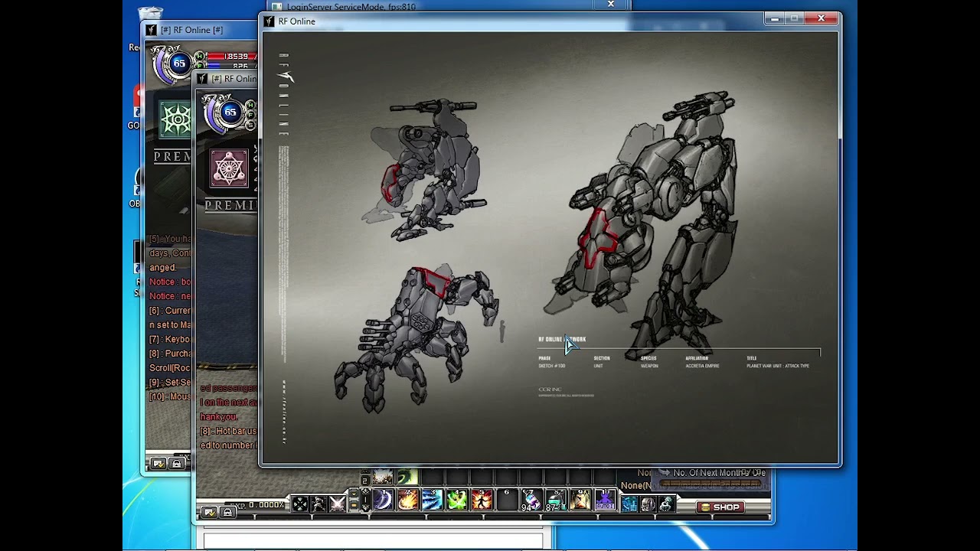Click the EXP 0.0000% readout
Screen dimensions: 980x551
[258, 505]
